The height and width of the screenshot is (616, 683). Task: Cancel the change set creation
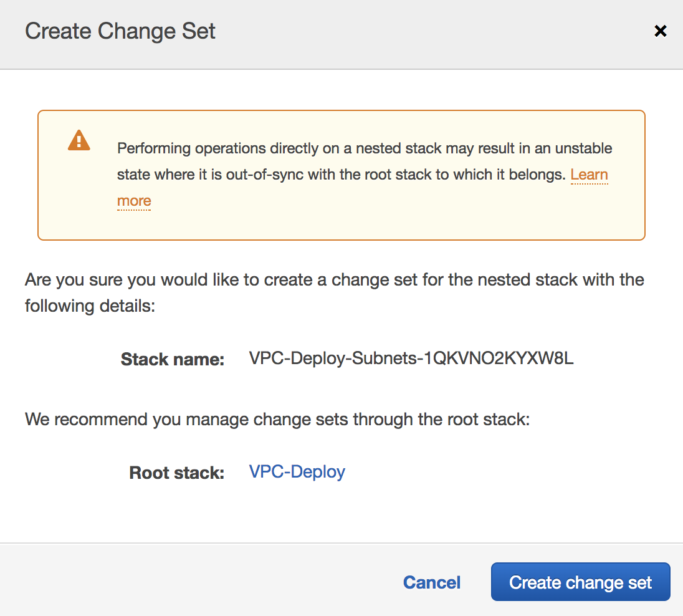(x=432, y=582)
